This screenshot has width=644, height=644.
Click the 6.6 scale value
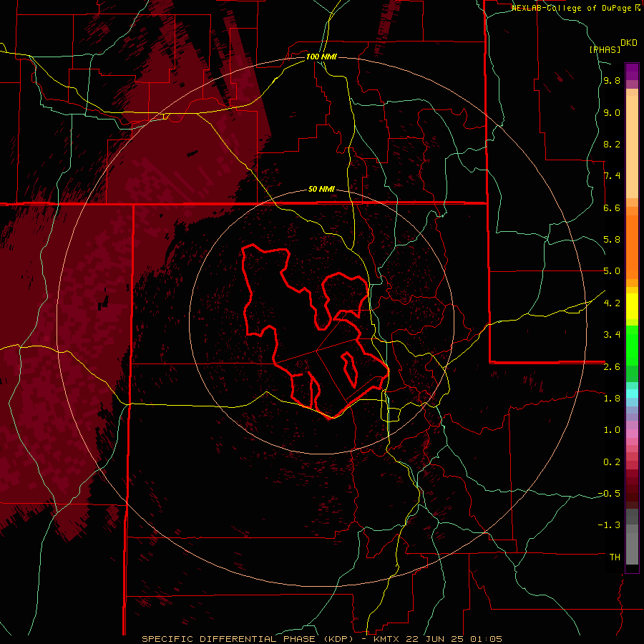coord(612,208)
